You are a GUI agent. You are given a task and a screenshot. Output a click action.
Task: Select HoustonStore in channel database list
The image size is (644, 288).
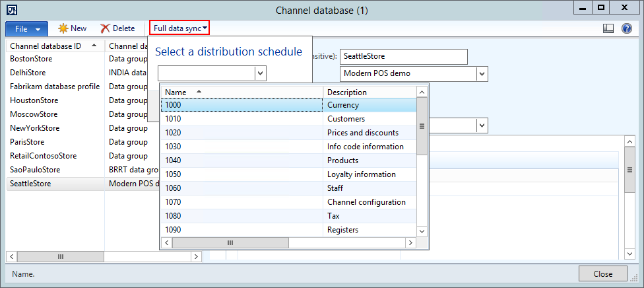55,100
